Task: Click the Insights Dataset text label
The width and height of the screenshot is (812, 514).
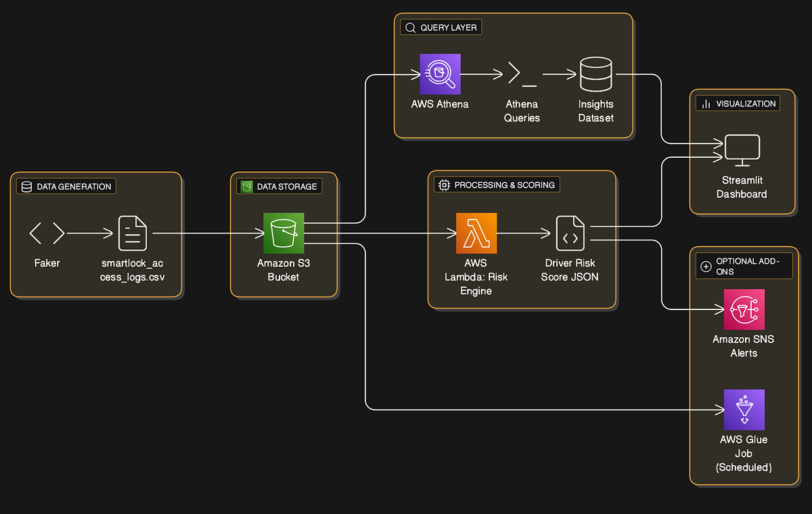Action: coord(595,111)
